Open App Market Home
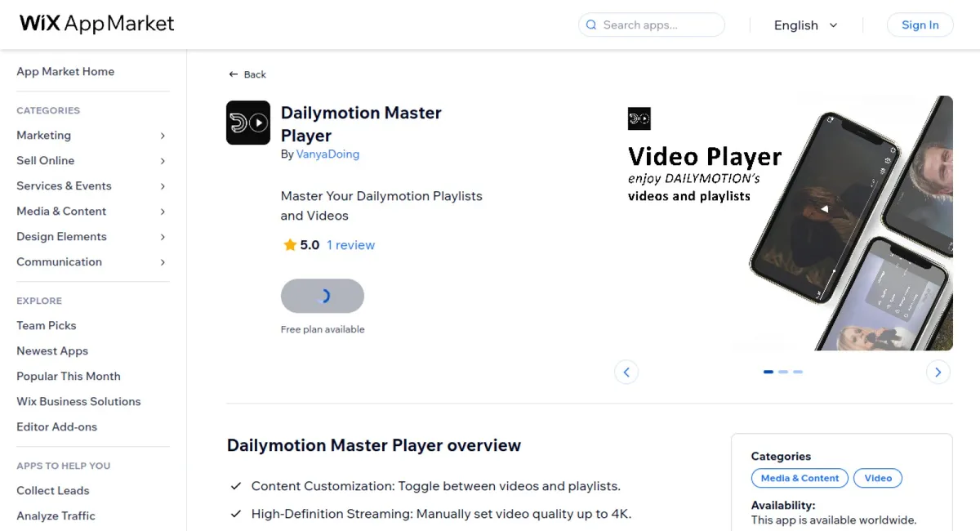 click(x=65, y=72)
